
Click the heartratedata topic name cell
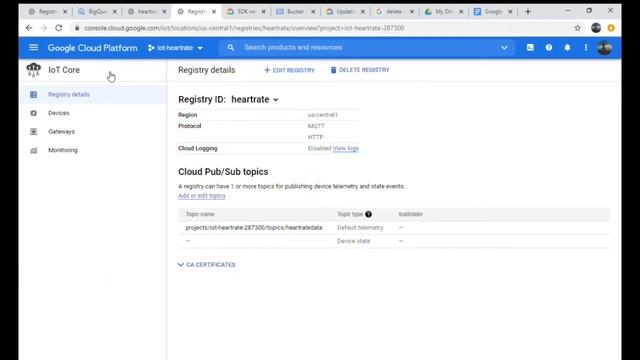click(254, 228)
